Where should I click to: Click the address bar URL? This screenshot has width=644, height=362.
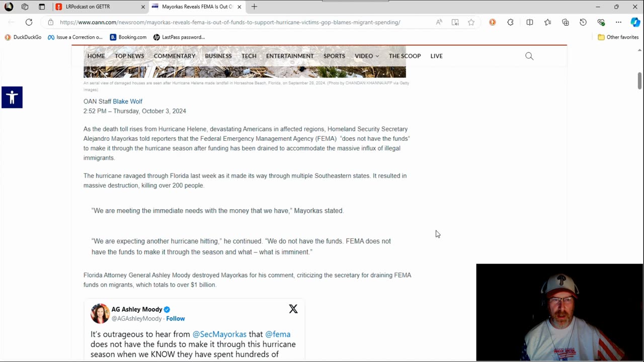pos(230,22)
